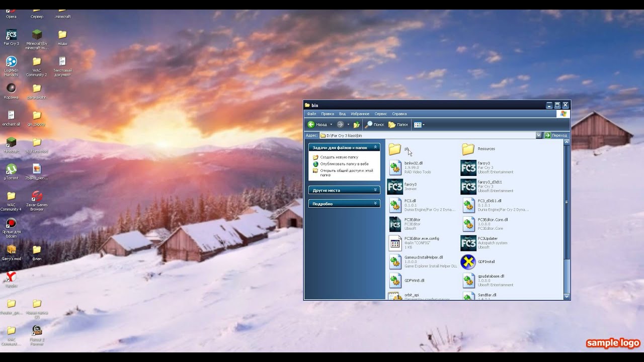Screen dimensions: 644x362
Task: Click the scroll up arrow in file list
Action: pos(568,142)
